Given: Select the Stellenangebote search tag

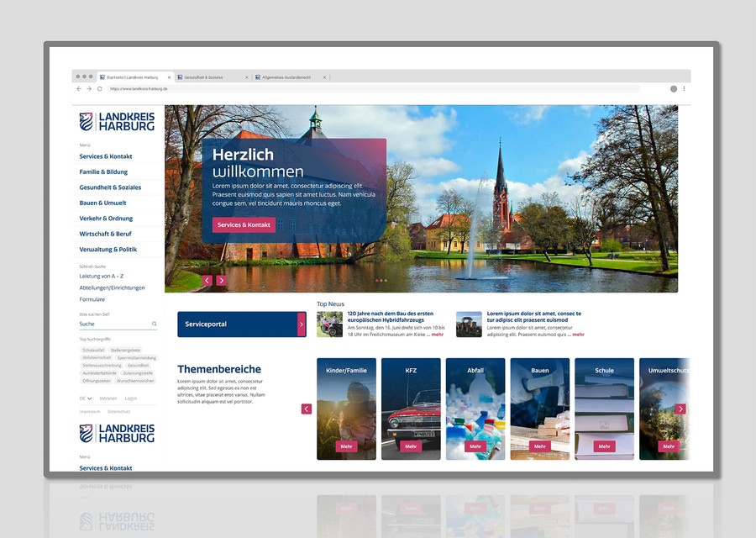Looking at the screenshot, I should (125, 351).
